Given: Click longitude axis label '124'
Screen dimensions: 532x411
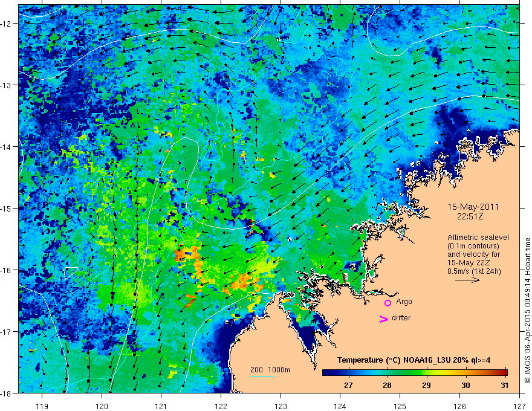Looking at the screenshot, I should 340,406.
